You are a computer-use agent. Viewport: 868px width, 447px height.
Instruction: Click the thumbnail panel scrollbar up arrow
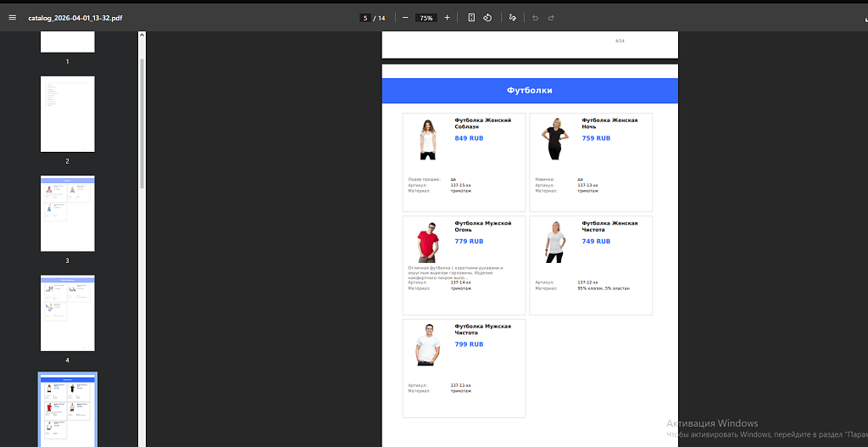point(142,35)
